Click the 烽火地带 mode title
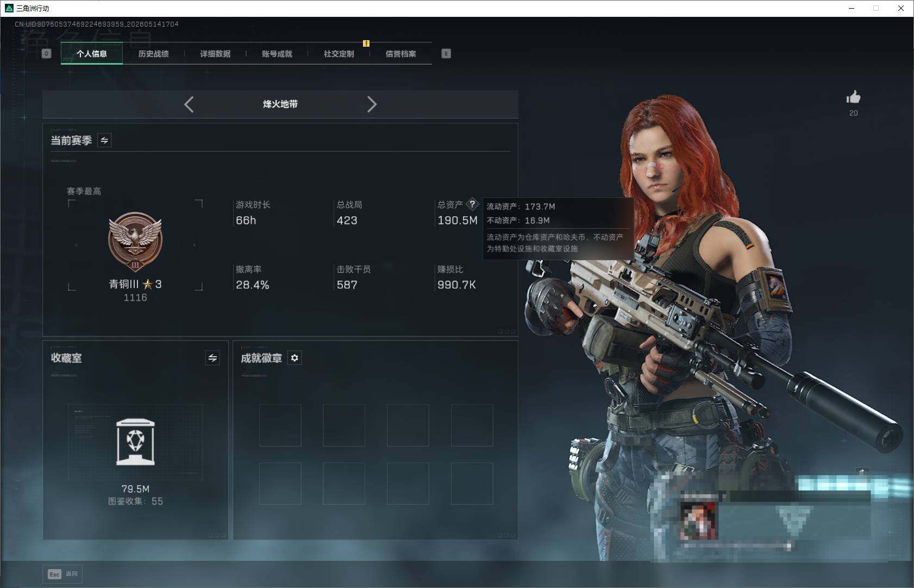 (x=280, y=104)
